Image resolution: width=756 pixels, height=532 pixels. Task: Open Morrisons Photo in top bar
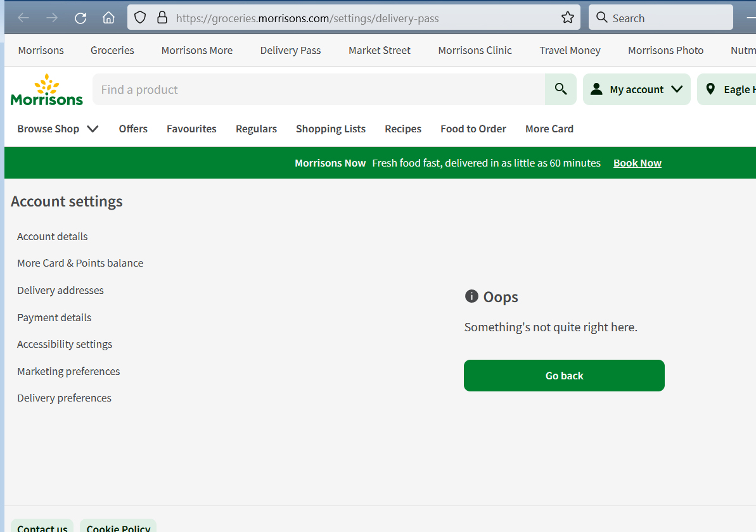[x=665, y=50]
